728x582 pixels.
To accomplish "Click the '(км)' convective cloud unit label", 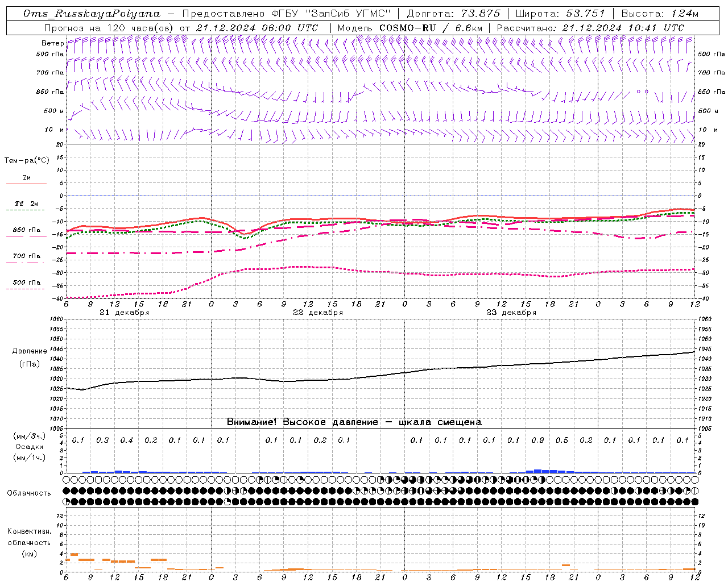I will click(29, 554).
